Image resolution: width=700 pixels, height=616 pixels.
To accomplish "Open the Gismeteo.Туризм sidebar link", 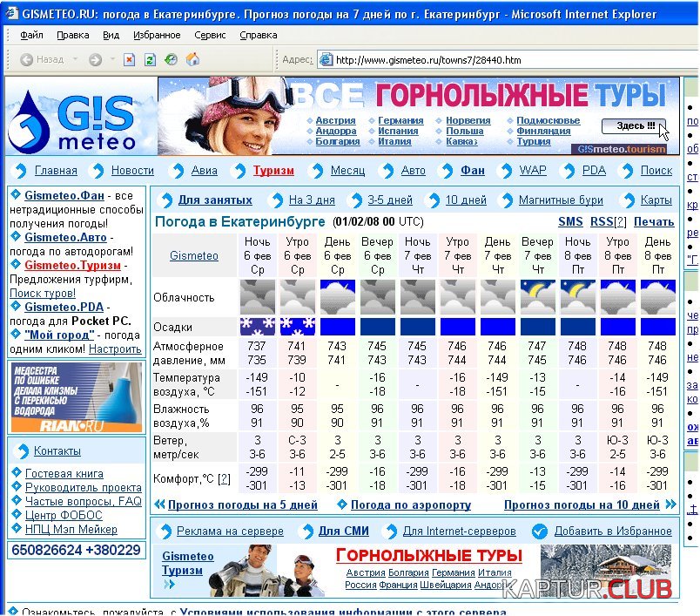I will 72,266.
